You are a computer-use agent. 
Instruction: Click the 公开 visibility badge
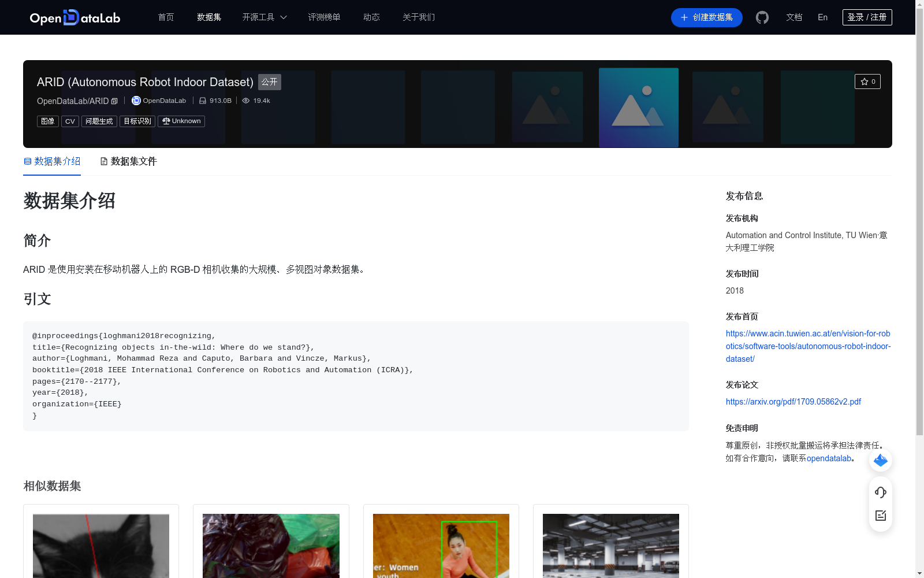270,82
